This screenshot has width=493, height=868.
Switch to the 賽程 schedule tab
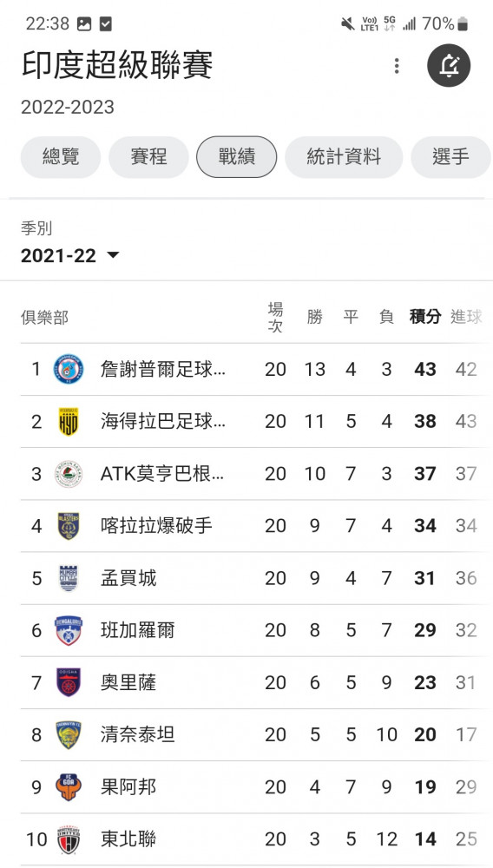pos(148,157)
